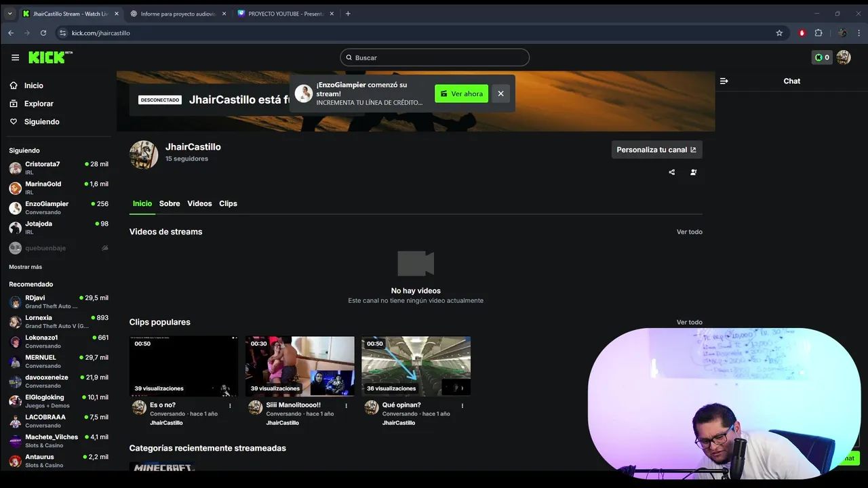Open Lornexia recommended channel
This screenshot has width=868, height=488.
coord(58,321)
